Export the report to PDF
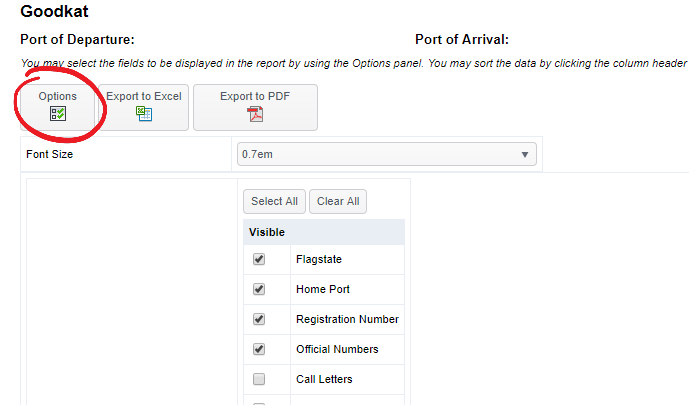 click(x=255, y=107)
